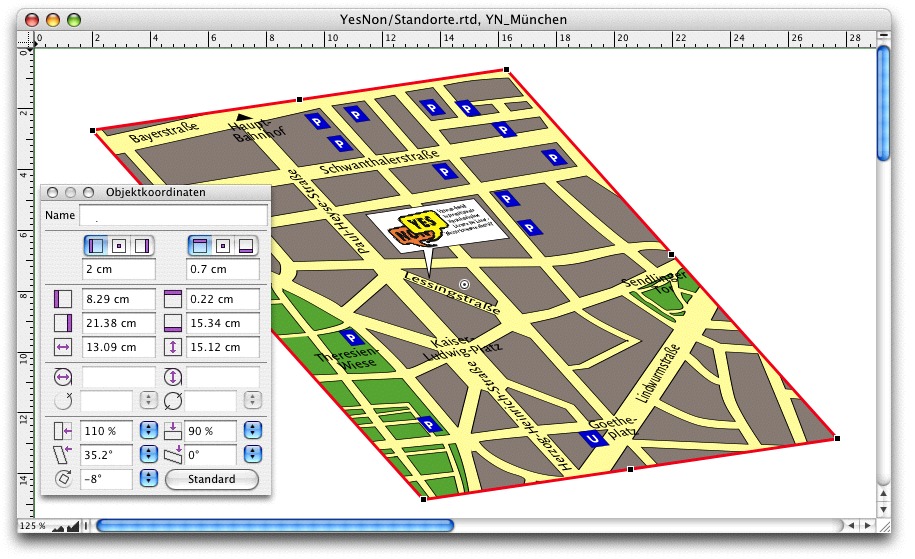Open the 110 % horizontal scale dropdown
Screen dimensions: 915x559
pos(147,431)
